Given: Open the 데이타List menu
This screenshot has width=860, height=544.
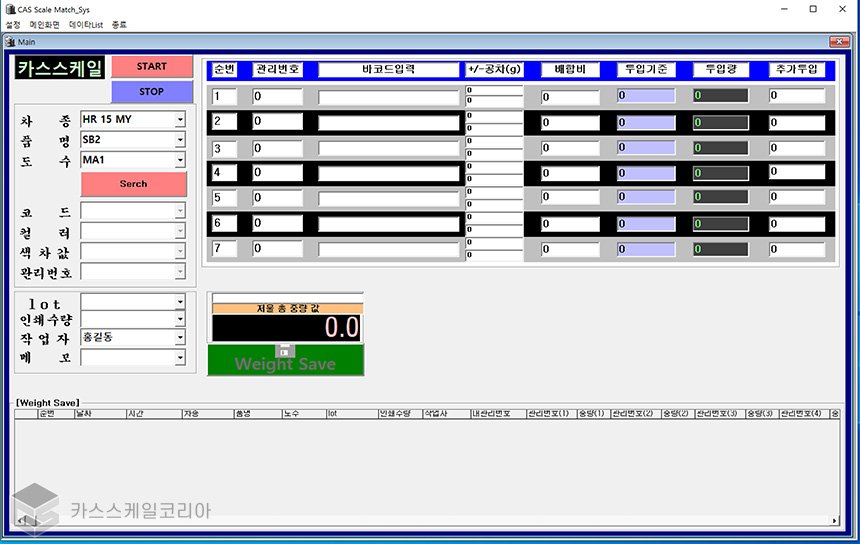Looking at the screenshot, I should pos(86,24).
